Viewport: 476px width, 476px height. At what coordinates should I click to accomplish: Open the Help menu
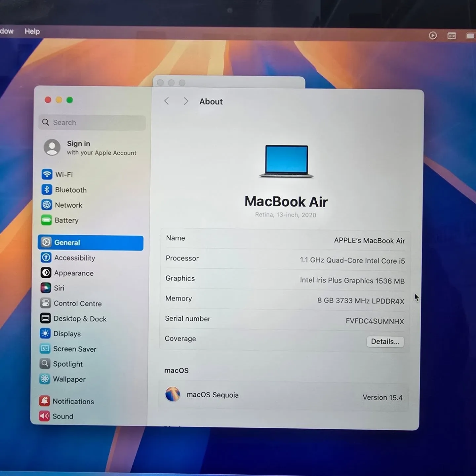click(x=32, y=31)
